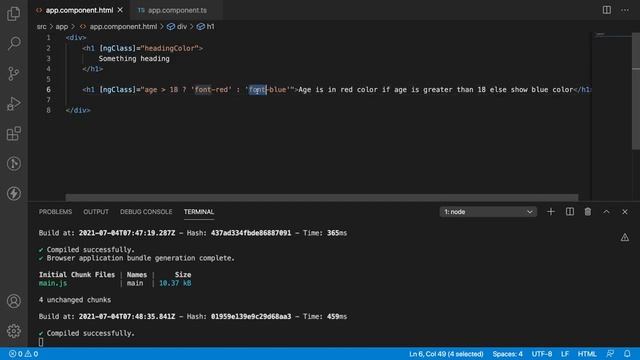
Task: Open the Extensions view
Action: coord(14,133)
